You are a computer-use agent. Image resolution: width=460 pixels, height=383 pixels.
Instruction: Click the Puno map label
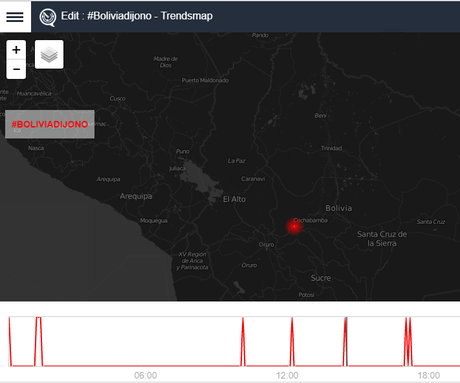click(183, 151)
